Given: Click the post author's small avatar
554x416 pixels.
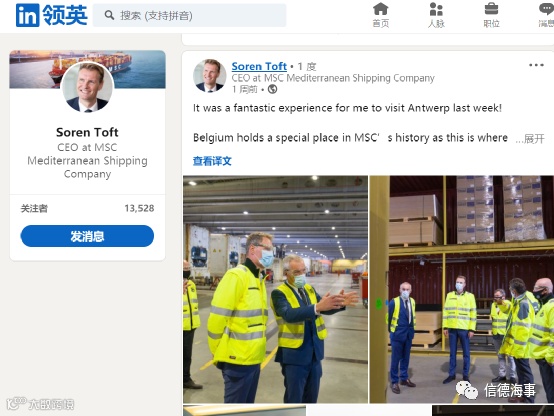Looking at the screenshot, I should [210, 76].
